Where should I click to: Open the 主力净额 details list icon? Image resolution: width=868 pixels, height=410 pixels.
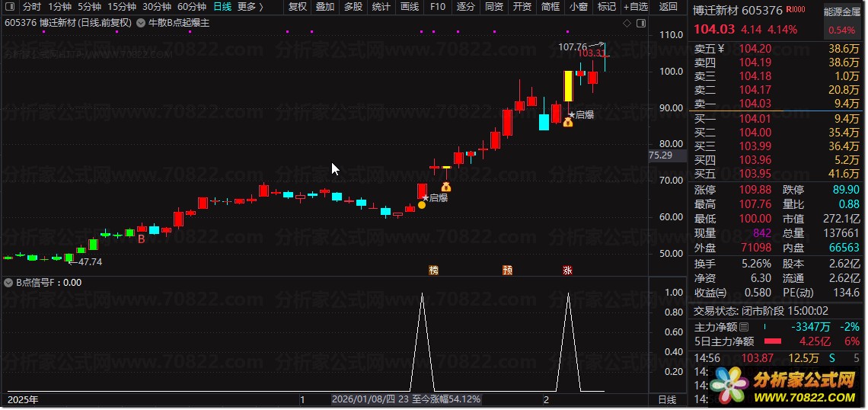pyautogui.click(x=744, y=327)
